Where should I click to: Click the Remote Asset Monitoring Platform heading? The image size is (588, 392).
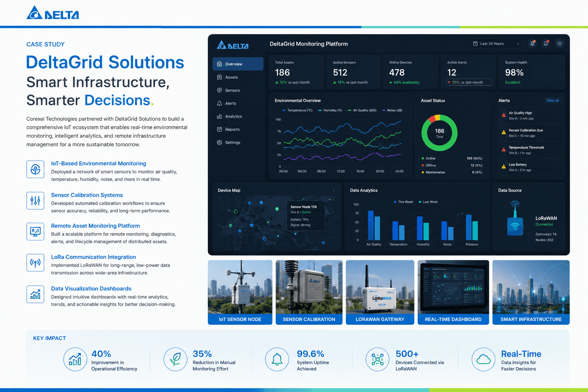pyautogui.click(x=96, y=226)
